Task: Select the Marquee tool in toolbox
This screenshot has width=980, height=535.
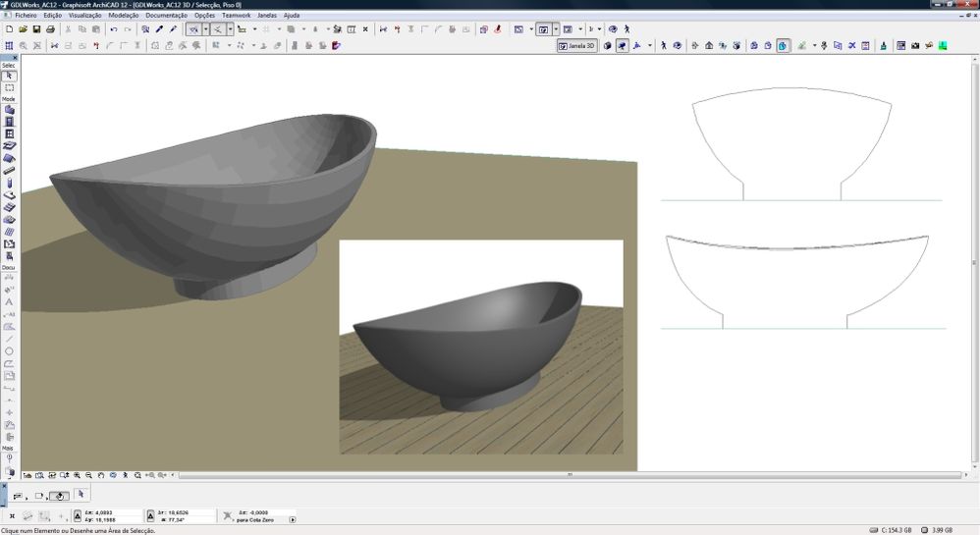Action: click(10, 88)
